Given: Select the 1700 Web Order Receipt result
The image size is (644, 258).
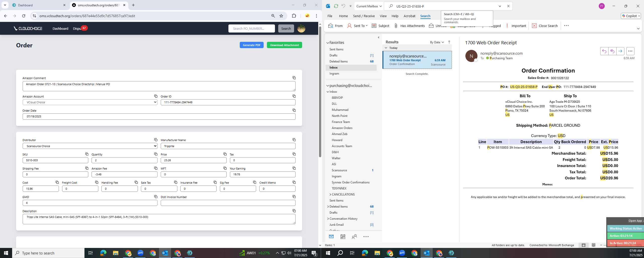Looking at the screenshot, I should pos(417,60).
